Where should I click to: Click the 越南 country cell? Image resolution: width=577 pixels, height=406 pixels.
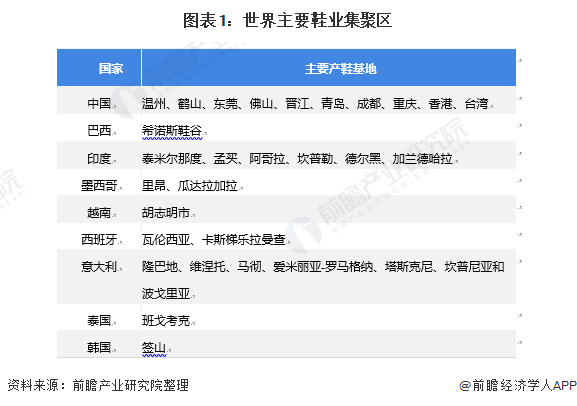click(x=99, y=212)
